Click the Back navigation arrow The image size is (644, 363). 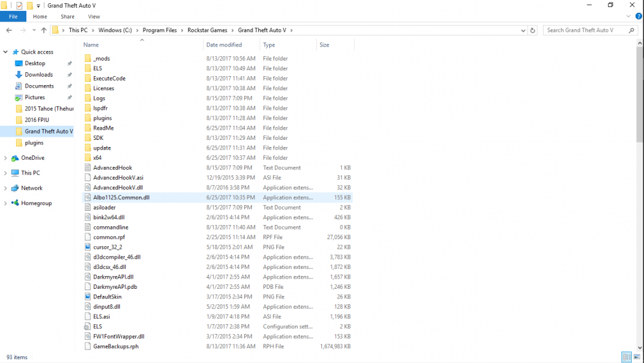pos(9,30)
